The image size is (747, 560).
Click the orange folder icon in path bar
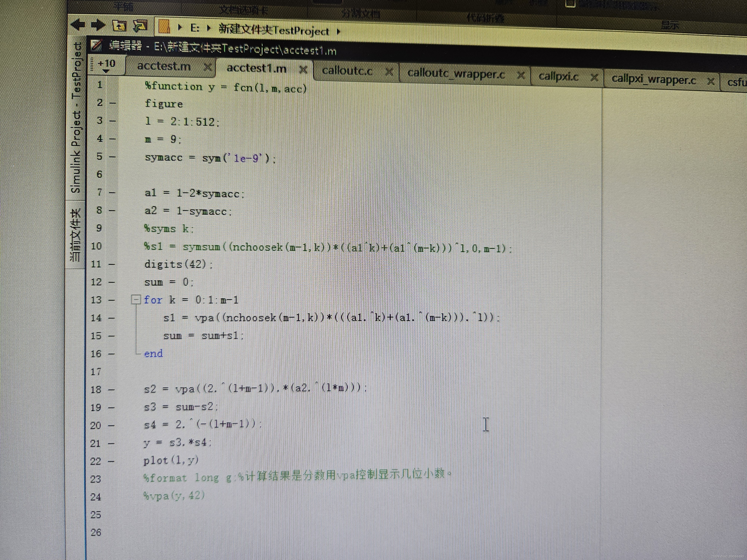tap(164, 26)
